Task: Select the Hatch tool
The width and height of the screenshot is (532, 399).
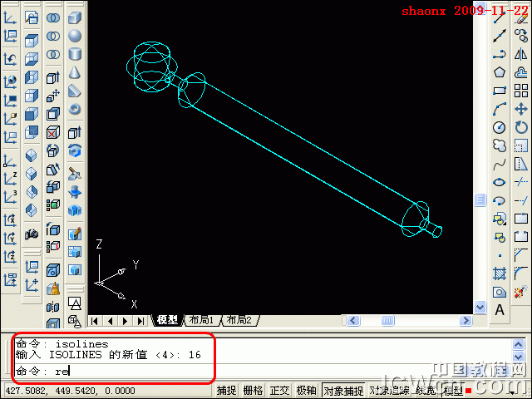Action: 499,273
